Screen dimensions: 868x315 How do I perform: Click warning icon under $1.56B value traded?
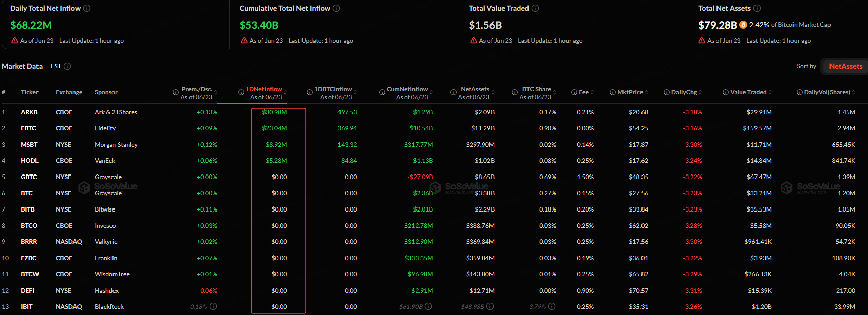coord(473,40)
